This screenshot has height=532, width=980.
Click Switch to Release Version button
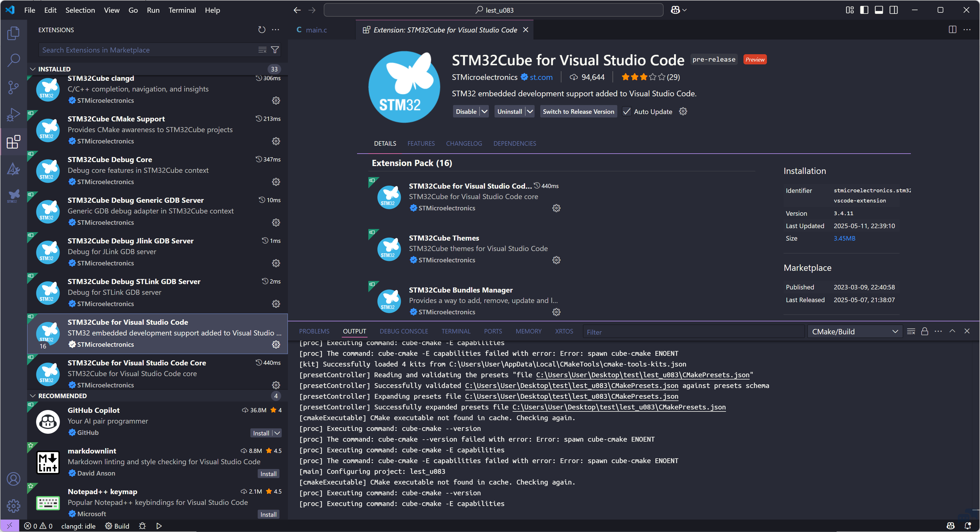[x=579, y=112]
